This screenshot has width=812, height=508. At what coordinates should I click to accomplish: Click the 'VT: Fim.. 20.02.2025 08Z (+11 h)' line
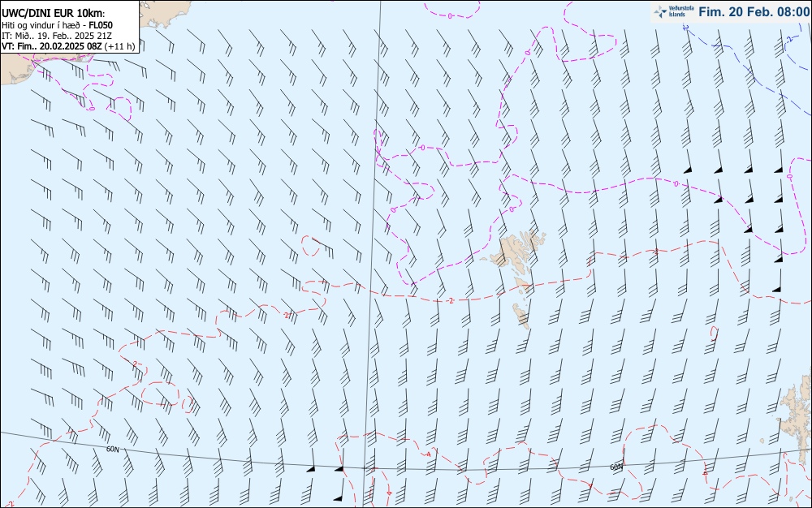[68, 46]
